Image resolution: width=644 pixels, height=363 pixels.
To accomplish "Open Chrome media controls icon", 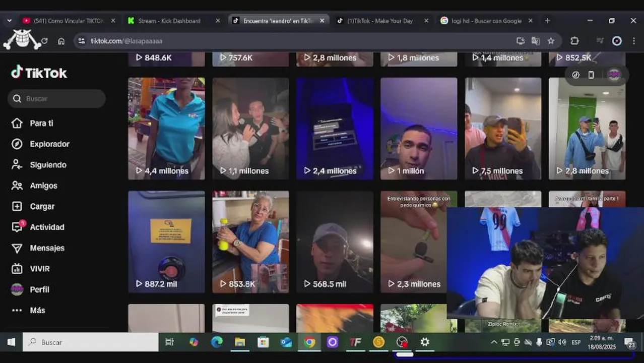I will click(600, 41).
